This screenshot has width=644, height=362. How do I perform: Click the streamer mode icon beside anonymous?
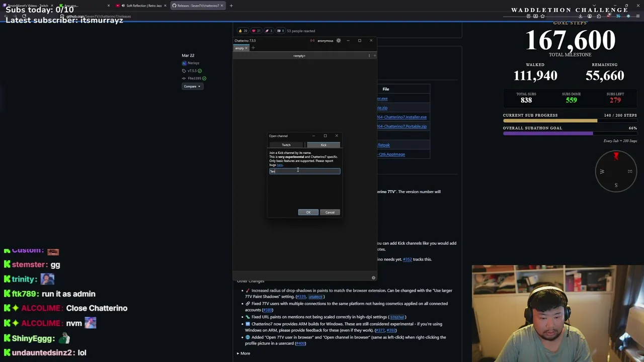tap(312, 40)
